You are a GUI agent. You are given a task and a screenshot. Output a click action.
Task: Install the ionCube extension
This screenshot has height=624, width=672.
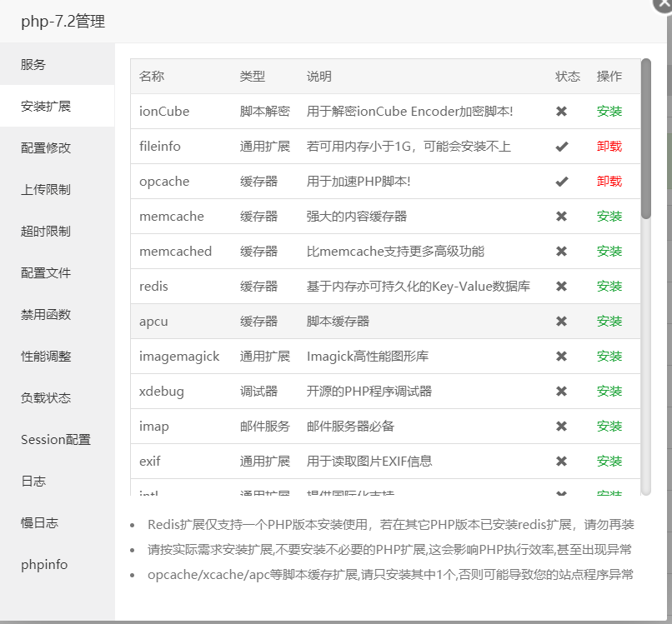(x=609, y=111)
